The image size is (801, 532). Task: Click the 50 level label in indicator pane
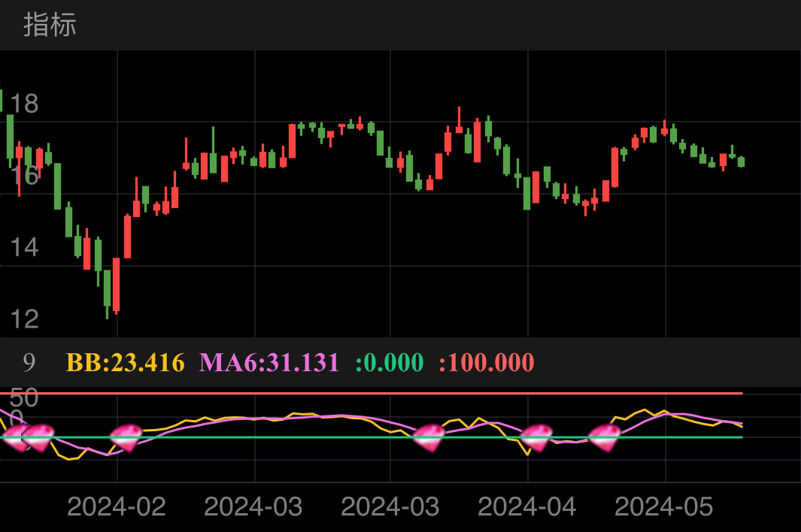pos(24,397)
